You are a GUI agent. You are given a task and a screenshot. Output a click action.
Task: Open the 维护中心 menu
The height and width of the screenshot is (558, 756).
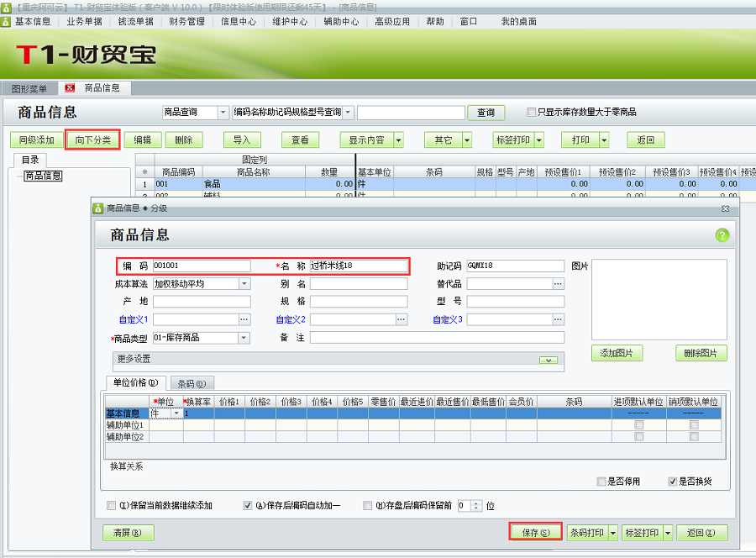pos(290,22)
